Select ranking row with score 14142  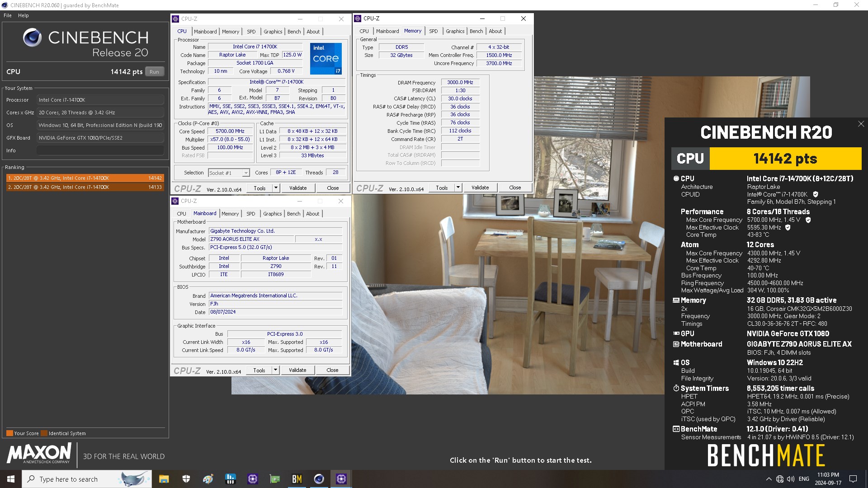click(85, 178)
